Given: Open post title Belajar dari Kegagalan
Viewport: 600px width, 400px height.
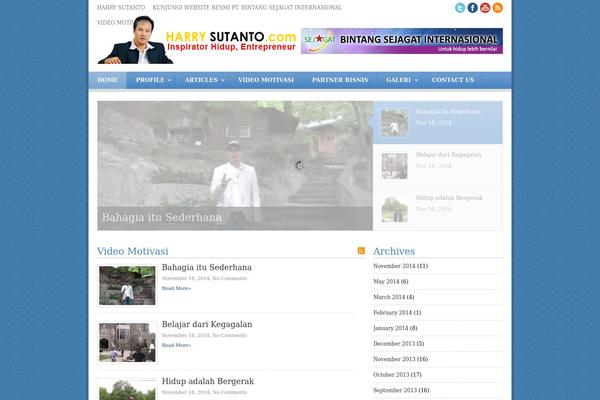Looking at the screenshot, I should [207, 324].
